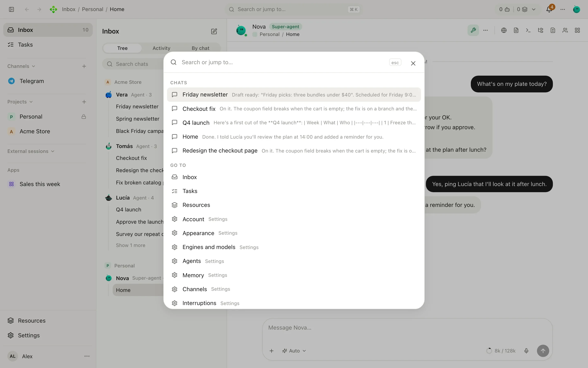588x368 pixels.
Task: Switch to the By chat tab
Action: click(x=200, y=48)
